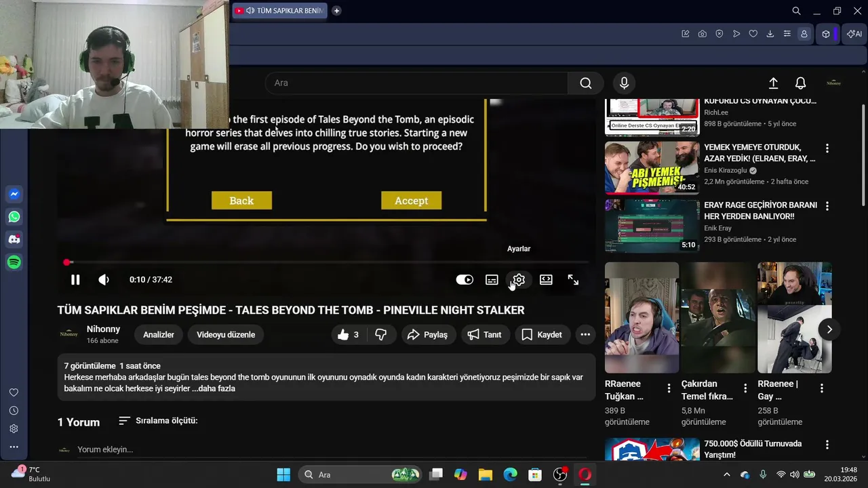Open Opera sidebar settings gear
868x488 pixels.
coord(14,429)
